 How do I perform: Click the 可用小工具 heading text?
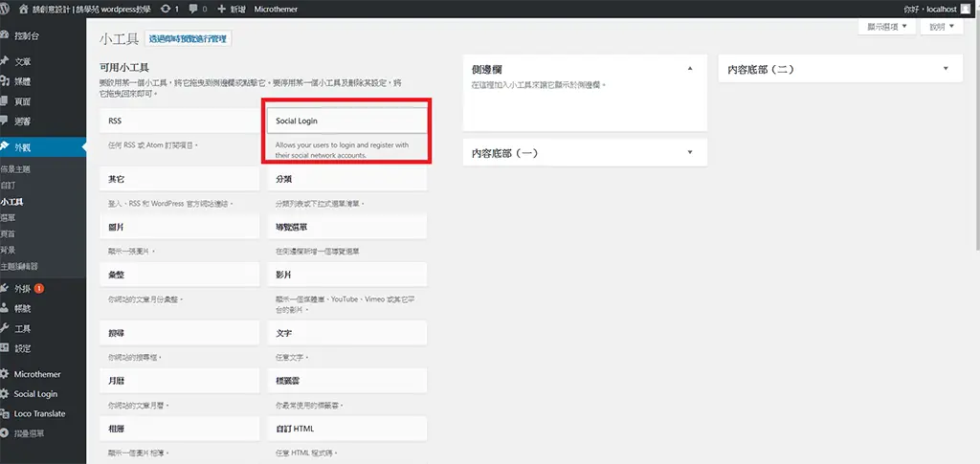tap(123, 67)
